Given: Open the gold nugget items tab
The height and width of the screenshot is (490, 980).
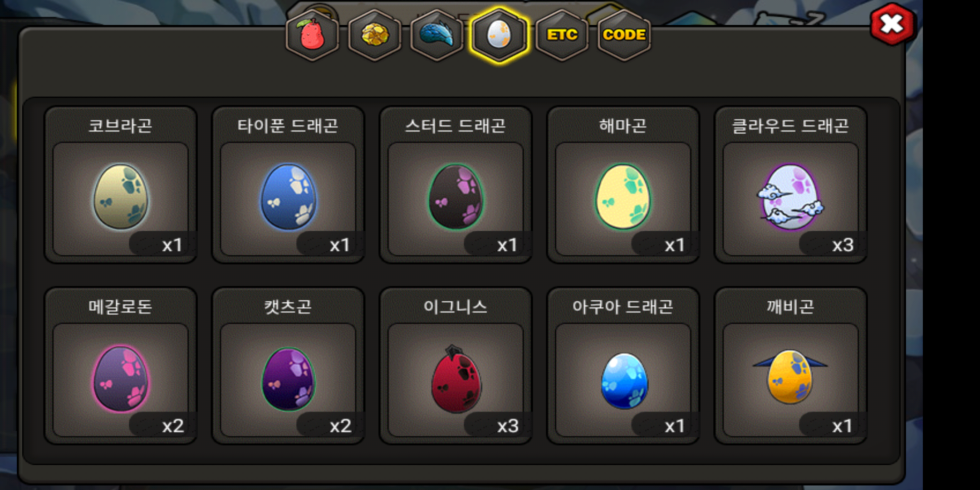Looking at the screenshot, I should pos(374,35).
